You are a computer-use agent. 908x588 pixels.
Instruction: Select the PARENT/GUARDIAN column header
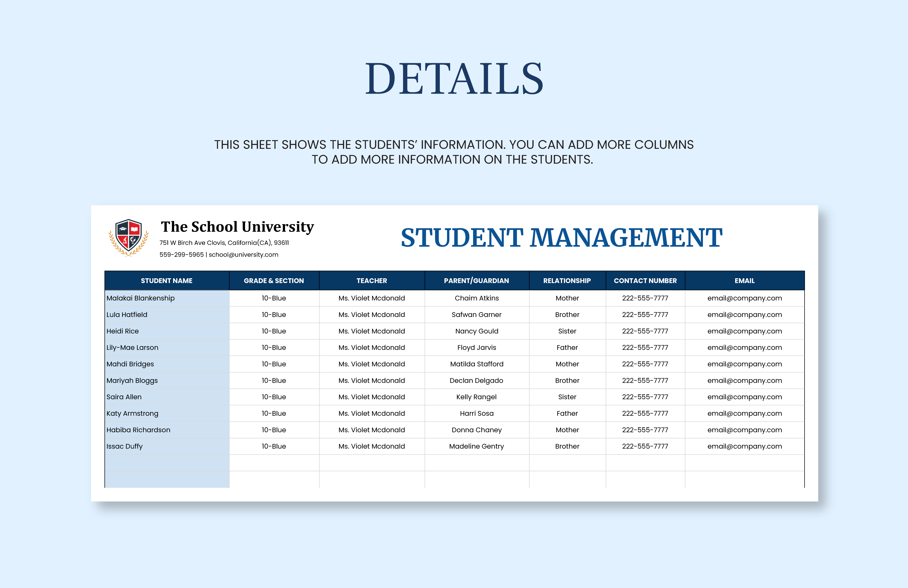[476, 281]
